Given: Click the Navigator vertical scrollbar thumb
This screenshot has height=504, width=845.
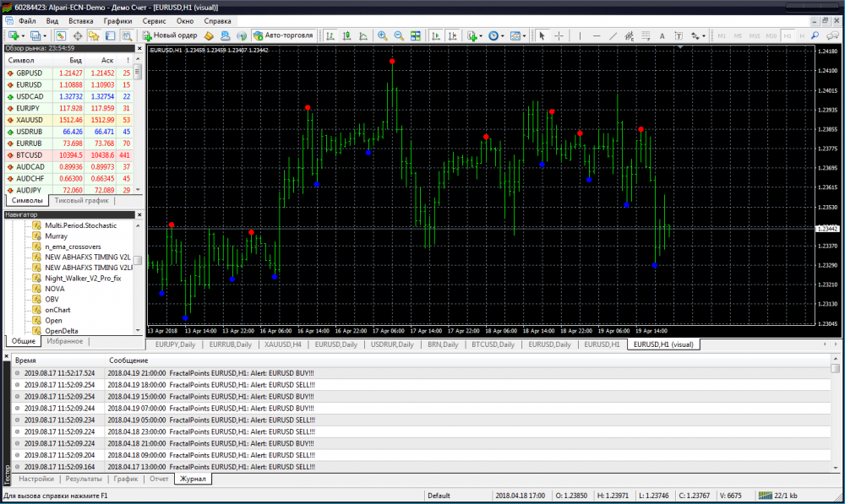Looking at the screenshot, I should tap(138, 261).
